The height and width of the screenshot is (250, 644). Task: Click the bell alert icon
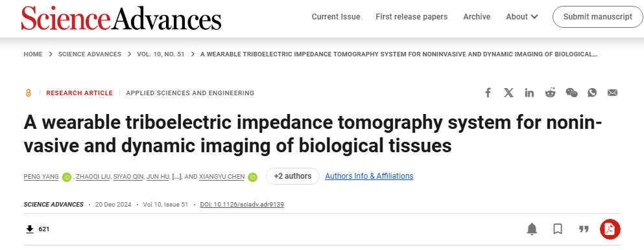pyautogui.click(x=532, y=229)
